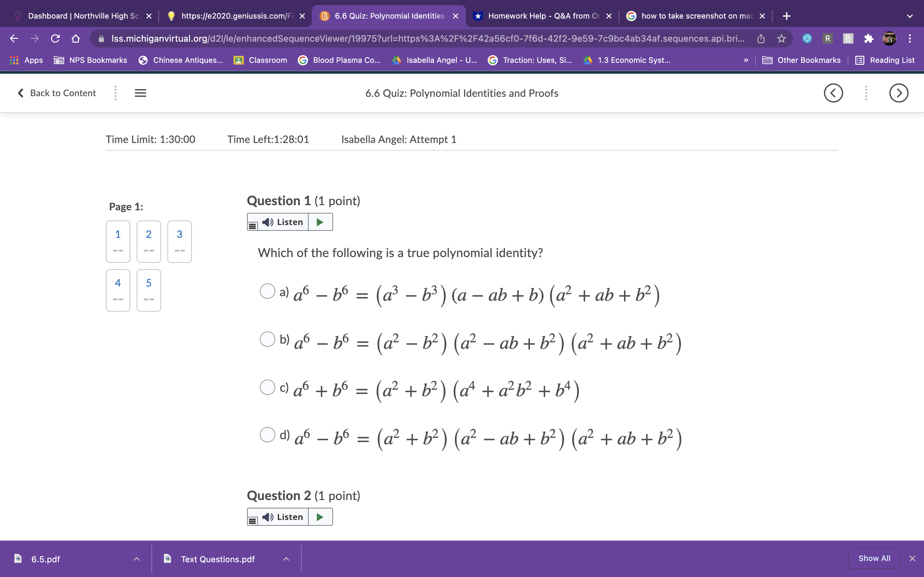Click the share page icon in address bar

tap(761, 38)
